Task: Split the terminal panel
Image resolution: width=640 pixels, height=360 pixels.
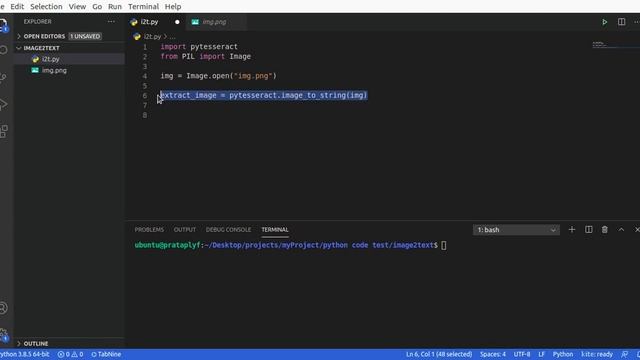Action: (589, 230)
